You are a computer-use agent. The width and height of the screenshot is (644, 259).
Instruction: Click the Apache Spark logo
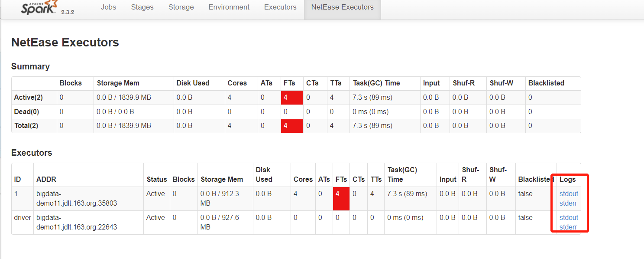(x=38, y=7)
